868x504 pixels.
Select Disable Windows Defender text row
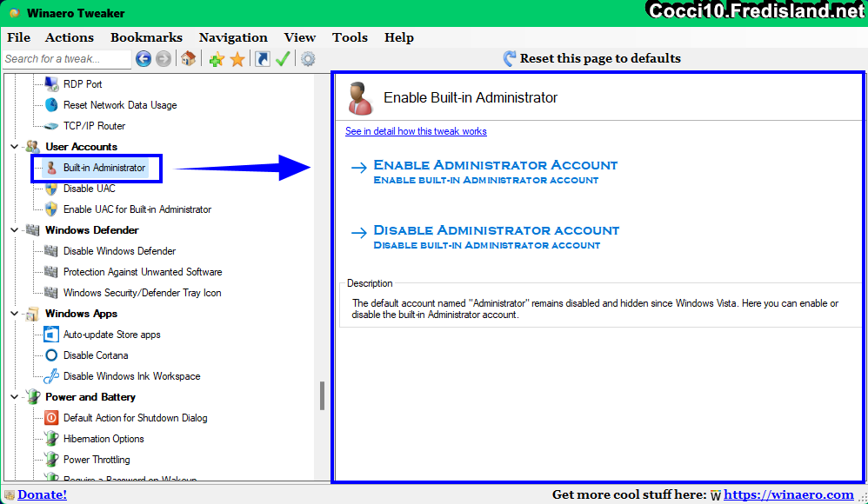(119, 251)
